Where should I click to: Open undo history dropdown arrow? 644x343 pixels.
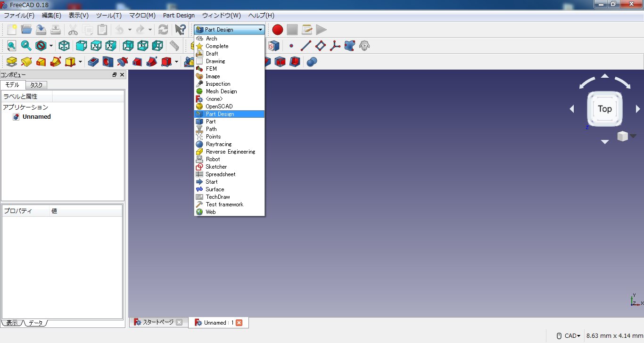[129, 30]
